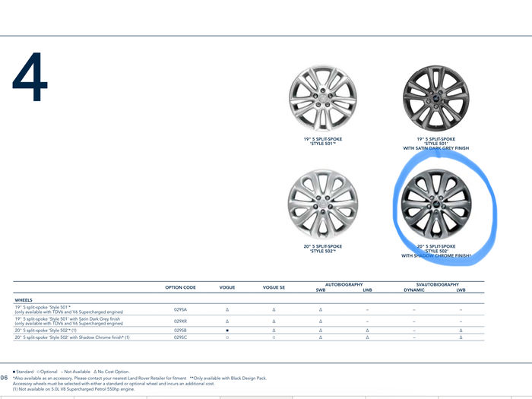Click the No Cost triangle in 029SA Vogue SE cell
Viewport: 532px width, 399px height.
pyautogui.click(x=274, y=309)
